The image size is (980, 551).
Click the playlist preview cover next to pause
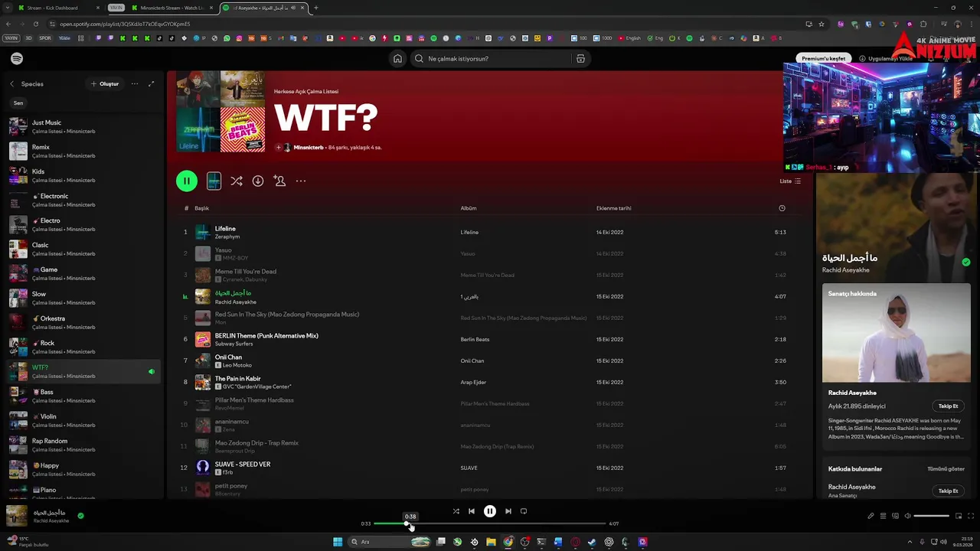(214, 181)
